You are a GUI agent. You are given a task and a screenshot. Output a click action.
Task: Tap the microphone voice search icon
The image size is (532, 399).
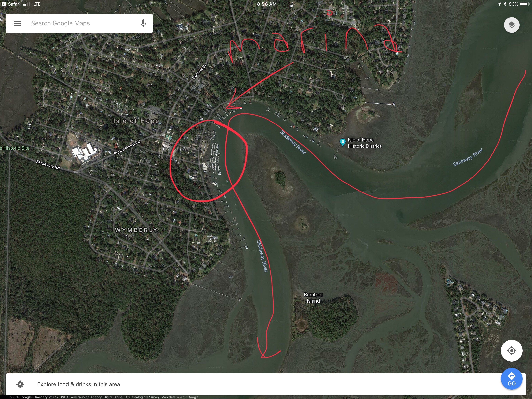coord(143,23)
